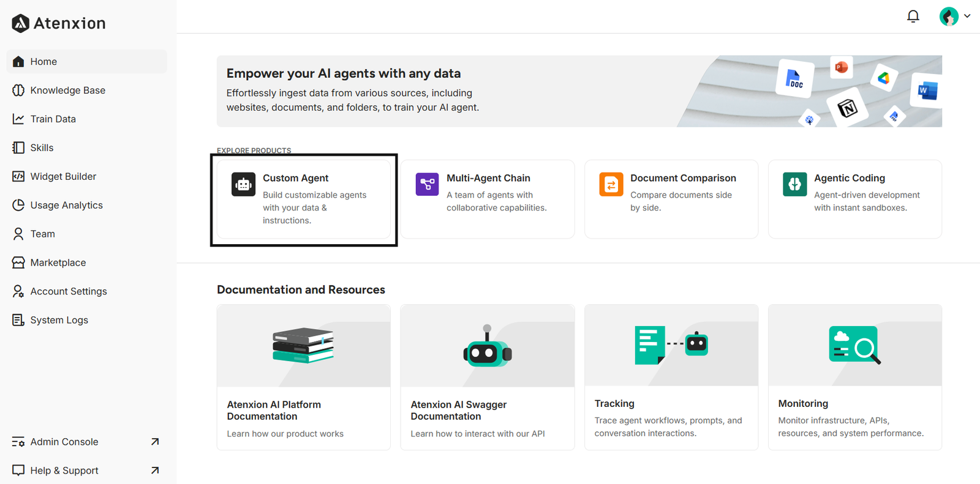
Task: Open the Monitoring resource thumbnail
Action: (855, 345)
